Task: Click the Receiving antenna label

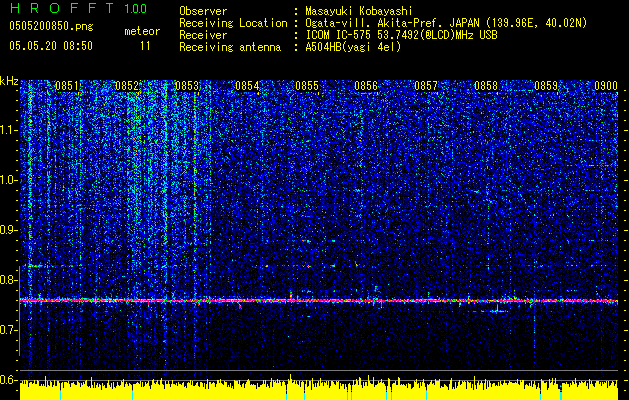Action: click(230, 47)
